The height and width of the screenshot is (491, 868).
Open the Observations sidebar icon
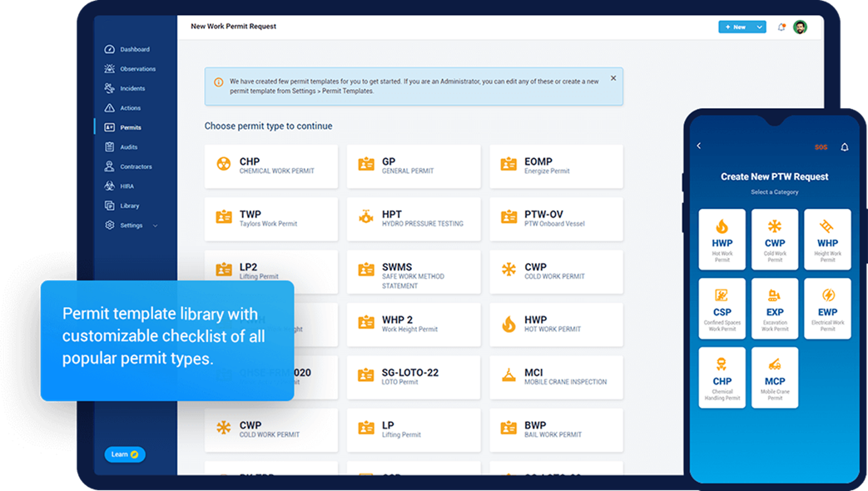tap(109, 68)
